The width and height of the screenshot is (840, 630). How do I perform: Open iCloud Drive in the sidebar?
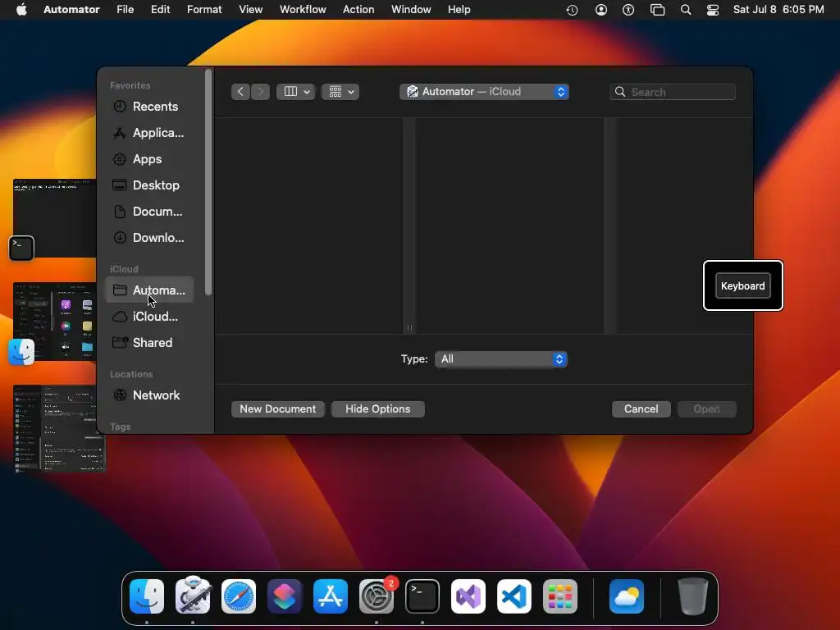[x=149, y=317]
